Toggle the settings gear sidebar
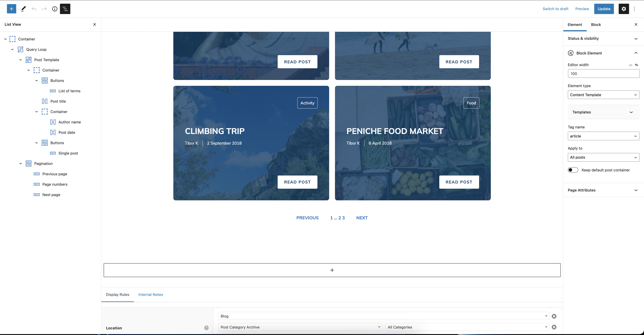 click(624, 9)
